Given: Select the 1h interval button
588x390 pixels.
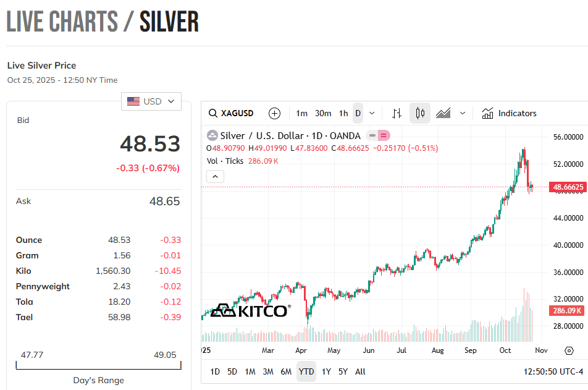Looking at the screenshot, I should [x=343, y=114].
